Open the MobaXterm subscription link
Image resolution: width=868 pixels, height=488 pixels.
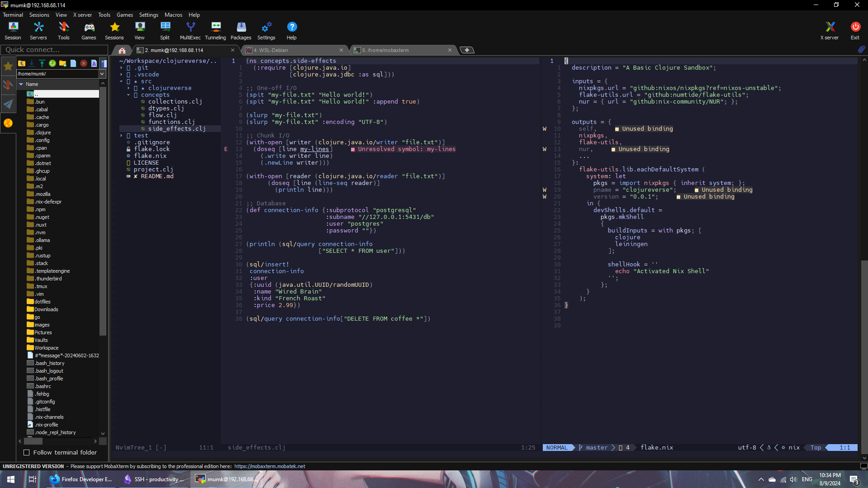pos(269,466)
